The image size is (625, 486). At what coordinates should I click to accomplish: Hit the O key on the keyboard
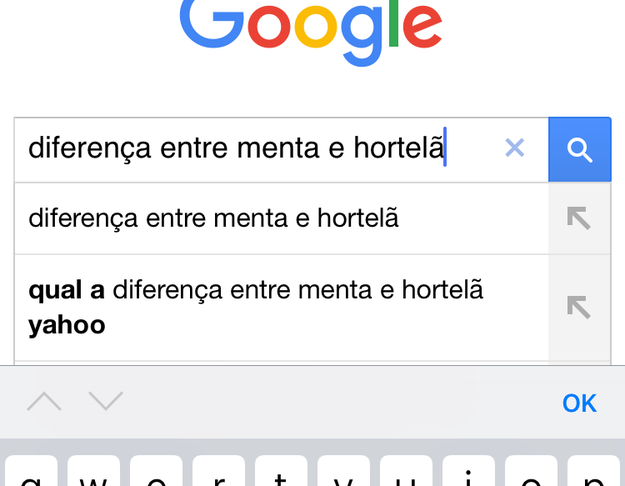(531, 474)
